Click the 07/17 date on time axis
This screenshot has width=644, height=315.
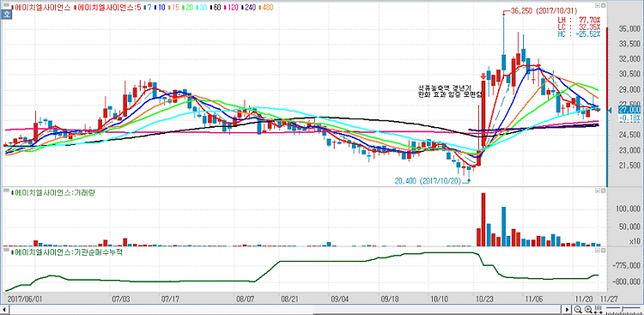click(170, 298)
